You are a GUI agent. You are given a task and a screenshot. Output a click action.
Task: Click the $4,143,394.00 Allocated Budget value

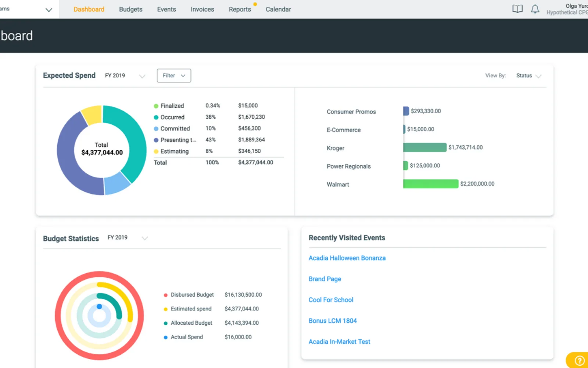(242, 323)
